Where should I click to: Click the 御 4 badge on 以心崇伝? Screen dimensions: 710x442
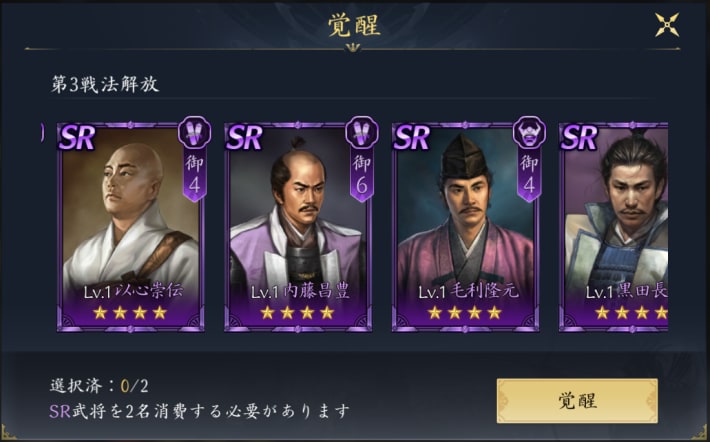point(195,175)
